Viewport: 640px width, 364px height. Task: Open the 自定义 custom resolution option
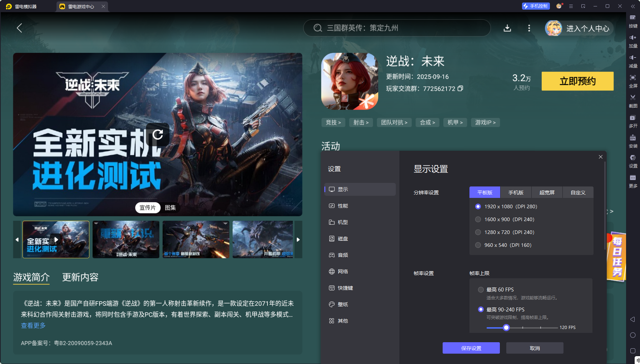[x=578, y=192]
